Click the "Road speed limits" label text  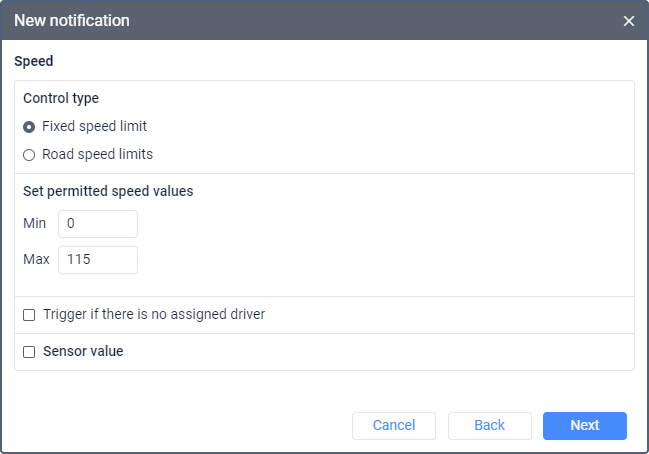(97, 155)
